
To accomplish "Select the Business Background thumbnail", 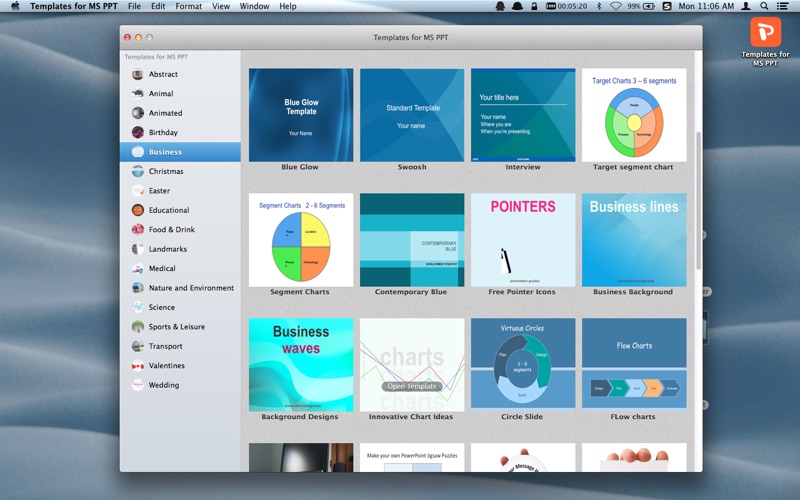I will point(634,240).
